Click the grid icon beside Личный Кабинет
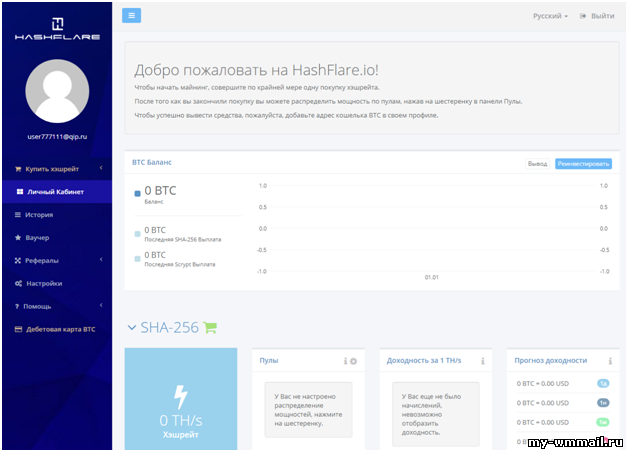The width and height of the screenshot is (628, 452). (20, 192)
